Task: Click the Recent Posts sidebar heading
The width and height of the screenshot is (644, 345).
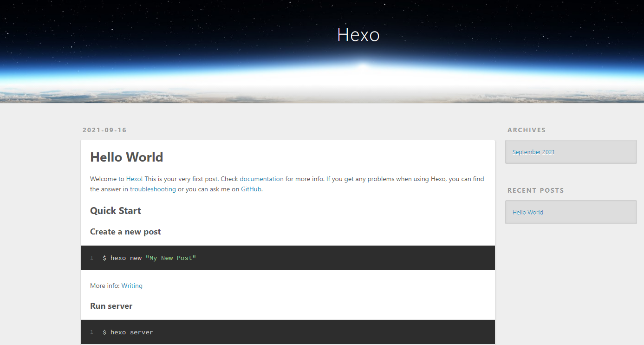Action: (535, 190)
